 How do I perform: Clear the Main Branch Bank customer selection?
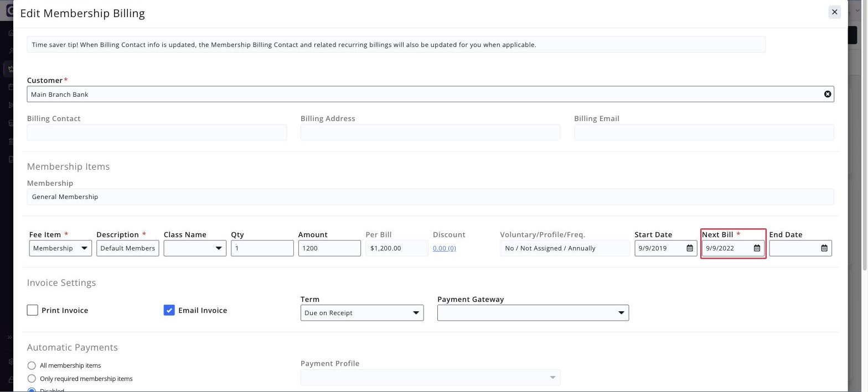[x=828, y=94]
